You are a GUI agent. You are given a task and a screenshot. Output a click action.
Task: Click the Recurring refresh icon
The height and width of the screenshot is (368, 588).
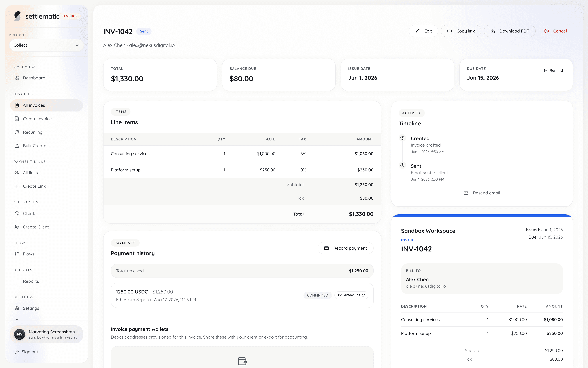point(17,132)
